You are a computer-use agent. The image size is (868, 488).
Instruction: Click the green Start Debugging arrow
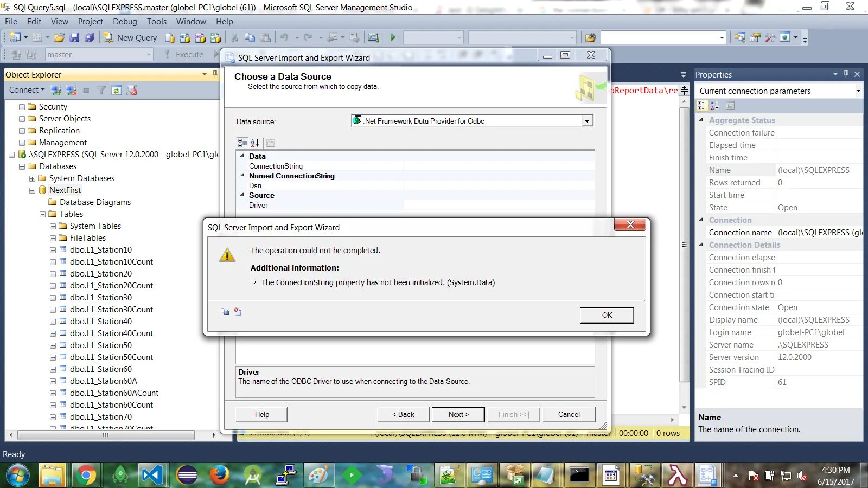(x=393, y=37)
